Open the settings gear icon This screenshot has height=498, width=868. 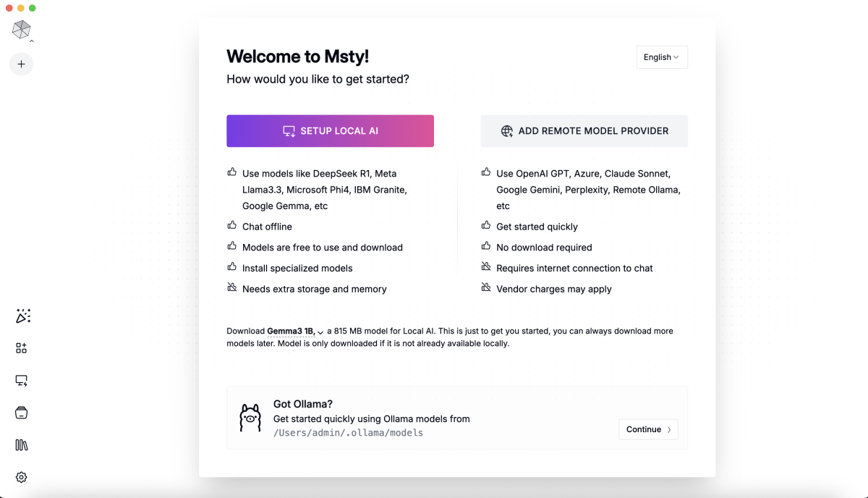[x=22, y=477]
